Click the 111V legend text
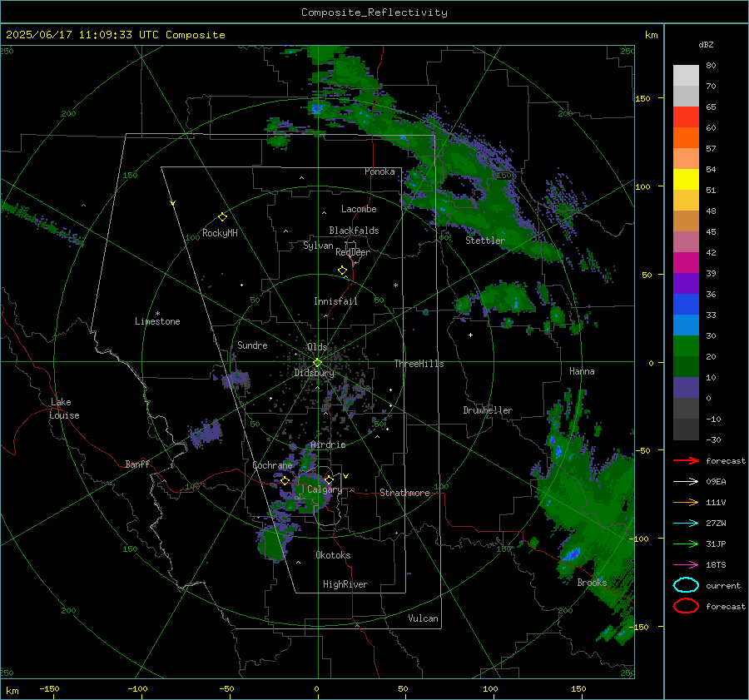Viewport: 749px width, 700px height. pyautogui.click(x=716, y=502)
